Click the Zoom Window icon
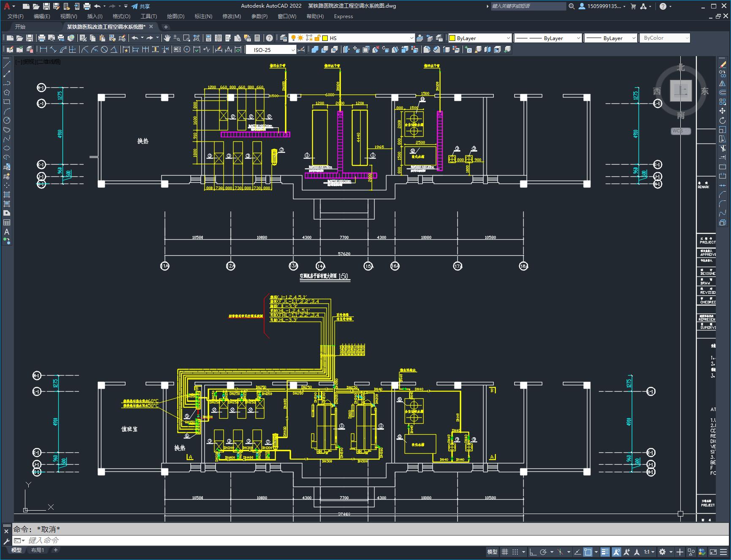The height and width of the screenshot is (560, 731). [x=187, y=38]
